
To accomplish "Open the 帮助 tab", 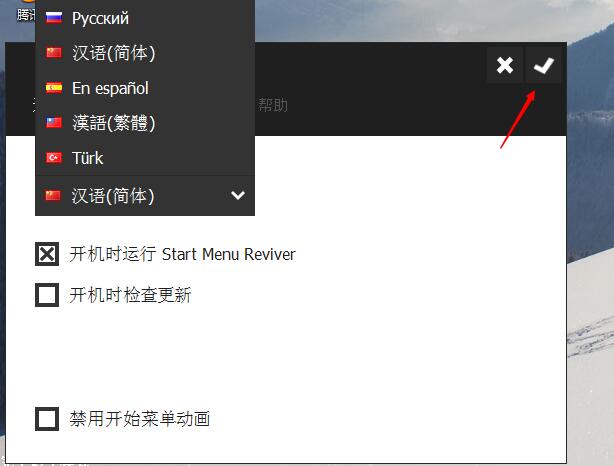I will [273, 105].
